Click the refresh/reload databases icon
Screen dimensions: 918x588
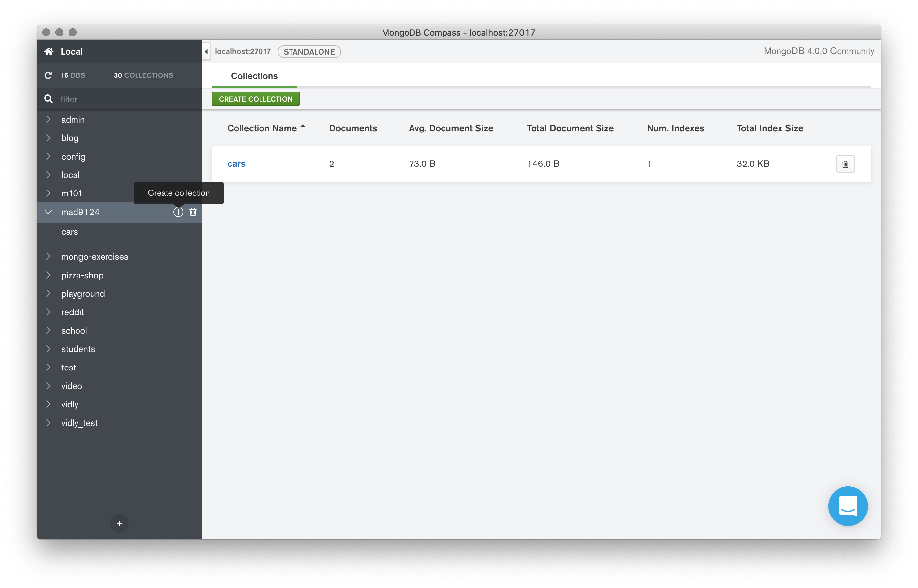pyautogui.click(x=48, y=75)
